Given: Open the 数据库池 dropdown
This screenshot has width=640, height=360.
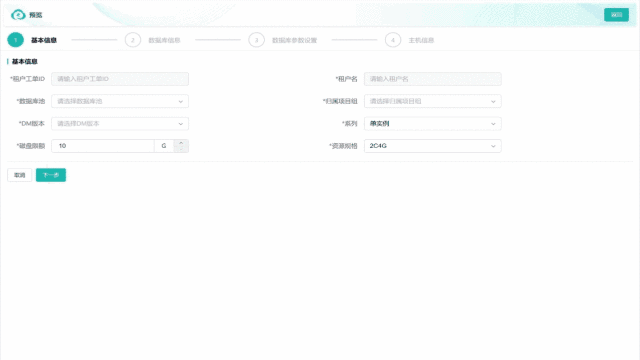Looking at the screenshot, I should point(120,101).
